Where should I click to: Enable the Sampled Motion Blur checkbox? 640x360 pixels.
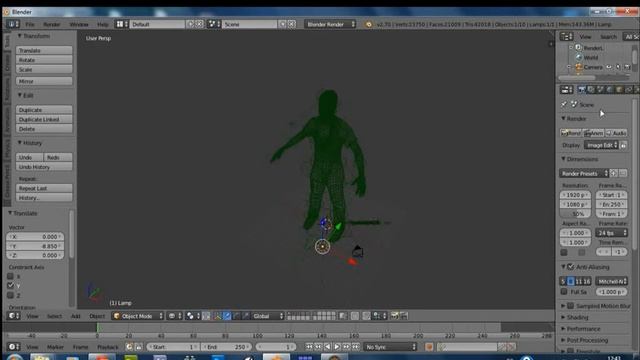(x=571, y=306)
